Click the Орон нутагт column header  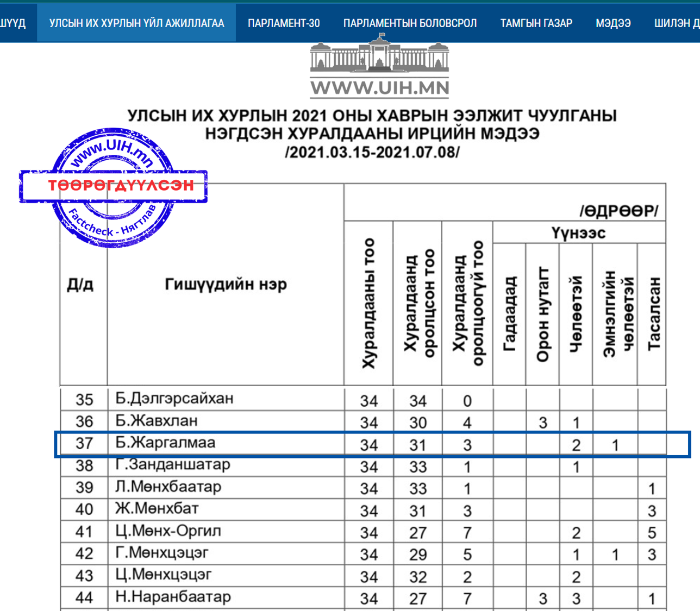(542, 314)
